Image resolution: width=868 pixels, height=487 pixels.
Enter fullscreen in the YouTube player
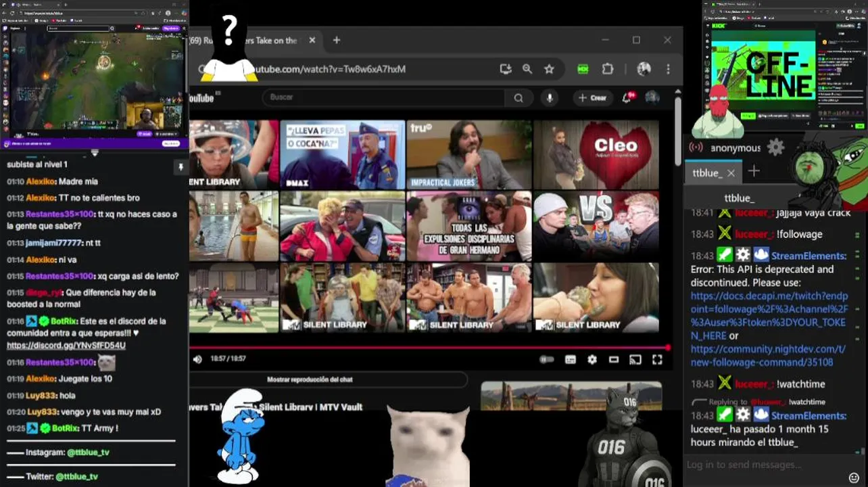pos(657,360)
